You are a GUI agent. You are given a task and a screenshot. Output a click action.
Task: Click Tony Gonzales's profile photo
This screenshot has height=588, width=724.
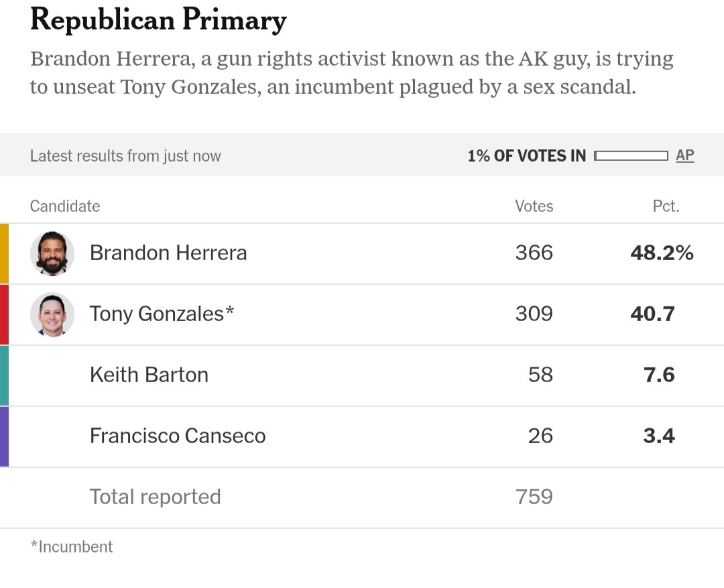click(52, 314)
